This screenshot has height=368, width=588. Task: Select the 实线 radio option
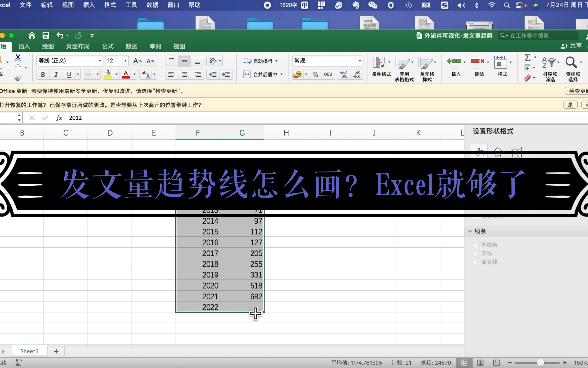tap(475, 253)
